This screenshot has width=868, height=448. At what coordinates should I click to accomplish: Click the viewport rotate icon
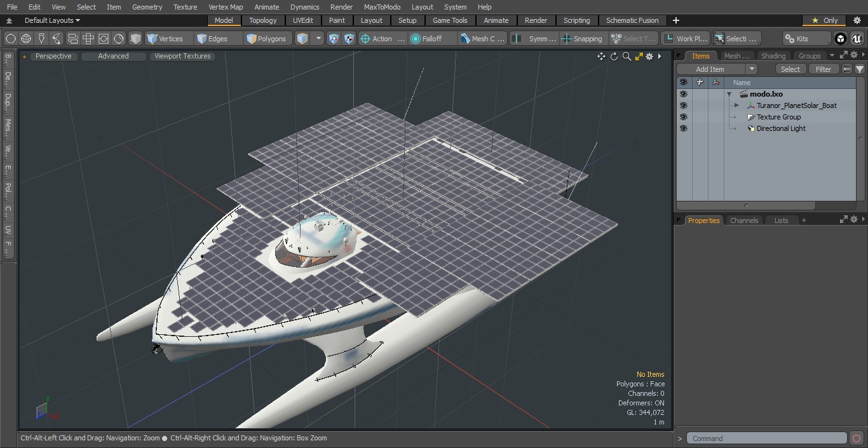(614, 57)
